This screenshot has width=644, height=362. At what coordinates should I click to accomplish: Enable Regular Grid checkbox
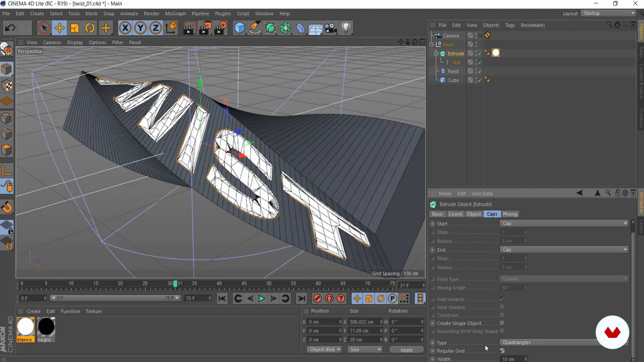[502, 351]
